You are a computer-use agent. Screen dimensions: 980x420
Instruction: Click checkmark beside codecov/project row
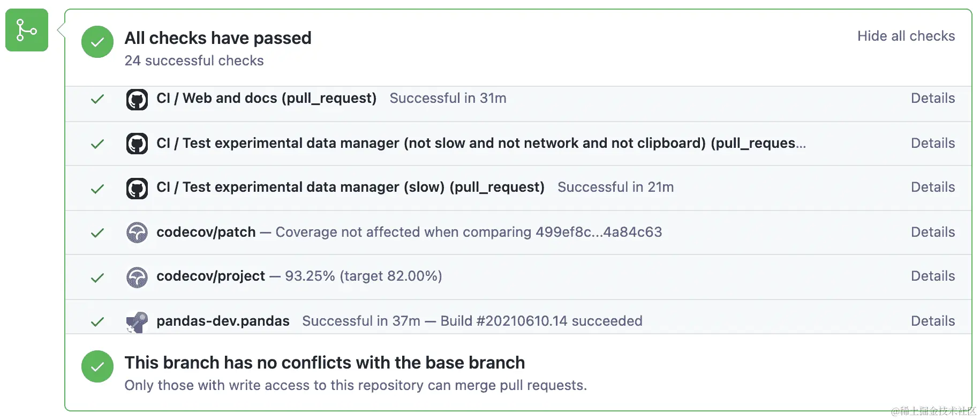tap(97, 277)
